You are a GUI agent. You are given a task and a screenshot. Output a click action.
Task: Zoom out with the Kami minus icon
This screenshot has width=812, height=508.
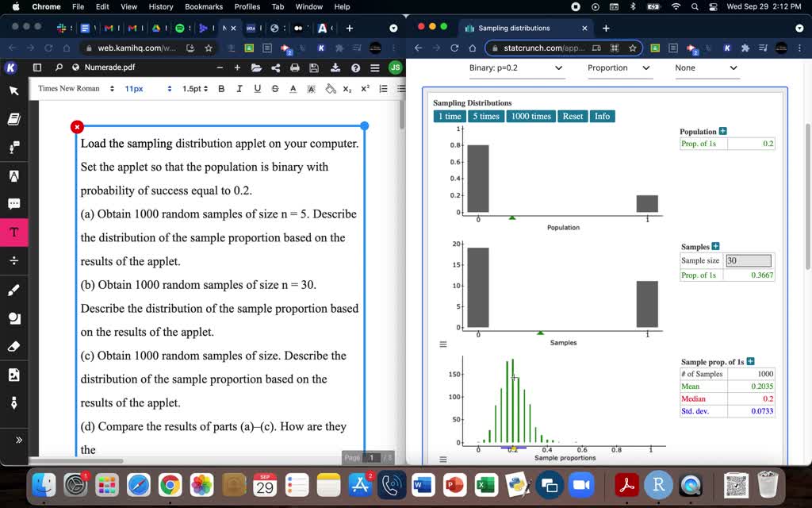[220, 67]
